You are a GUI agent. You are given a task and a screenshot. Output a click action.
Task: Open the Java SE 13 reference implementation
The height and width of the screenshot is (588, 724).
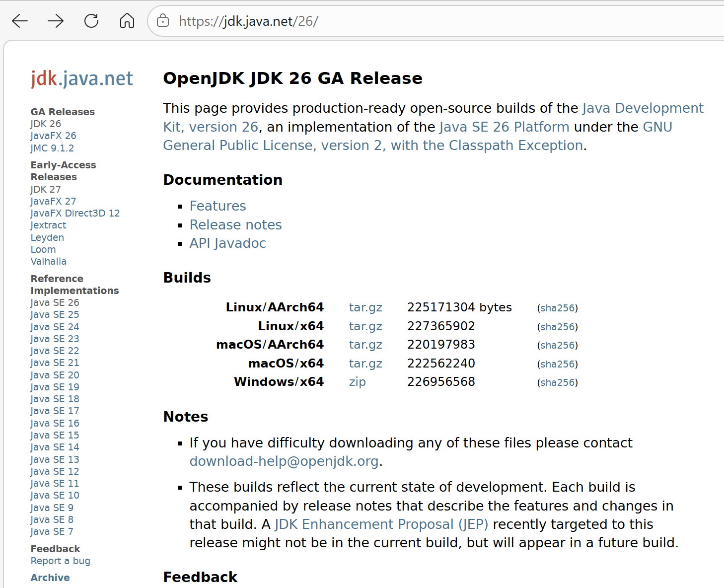(55, 459)
